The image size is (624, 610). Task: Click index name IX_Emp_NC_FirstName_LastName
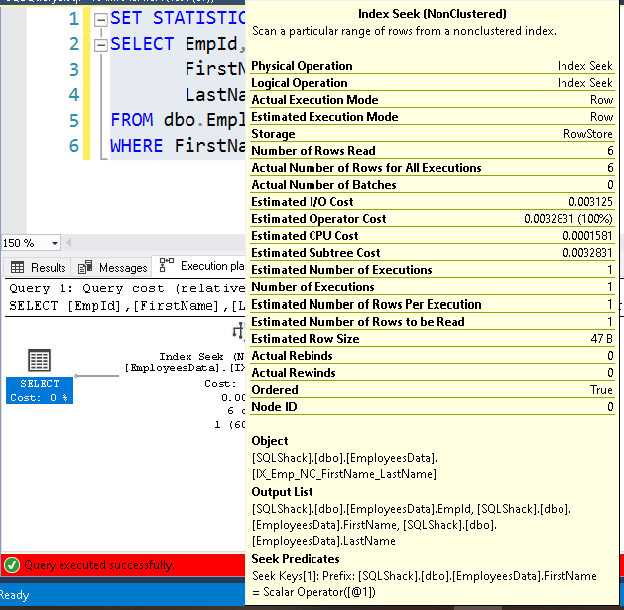(345, 474)
